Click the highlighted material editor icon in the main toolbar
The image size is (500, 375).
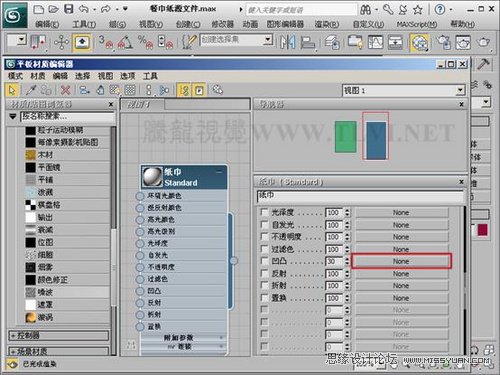pos(419,43)
